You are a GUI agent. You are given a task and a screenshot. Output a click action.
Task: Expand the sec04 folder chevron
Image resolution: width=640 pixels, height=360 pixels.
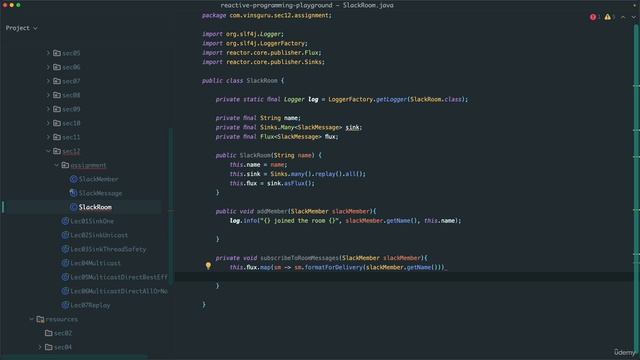40,347
